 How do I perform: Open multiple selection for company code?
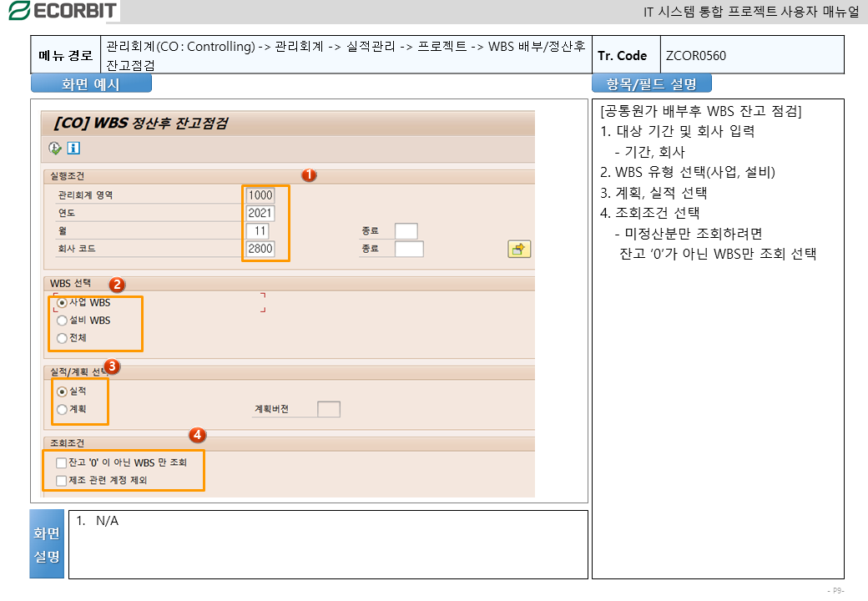[519, 249]
